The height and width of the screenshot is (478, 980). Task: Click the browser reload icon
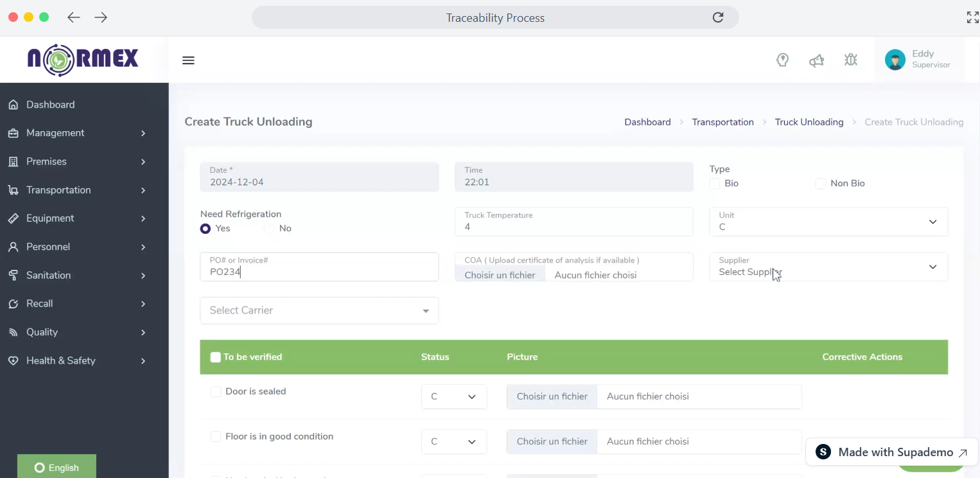tap(718, 17)
